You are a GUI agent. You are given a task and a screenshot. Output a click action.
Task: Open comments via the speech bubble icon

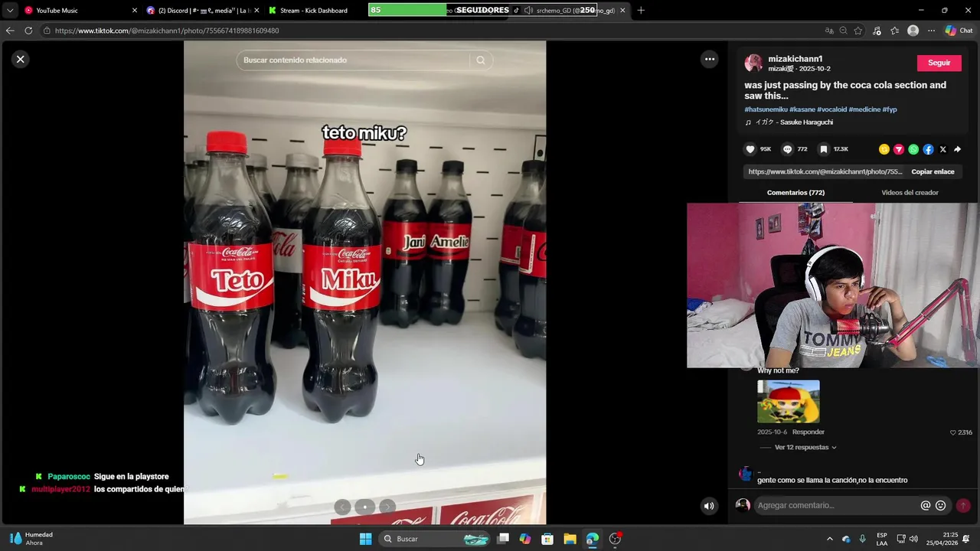pyautogui.click(x=787, y=149)
